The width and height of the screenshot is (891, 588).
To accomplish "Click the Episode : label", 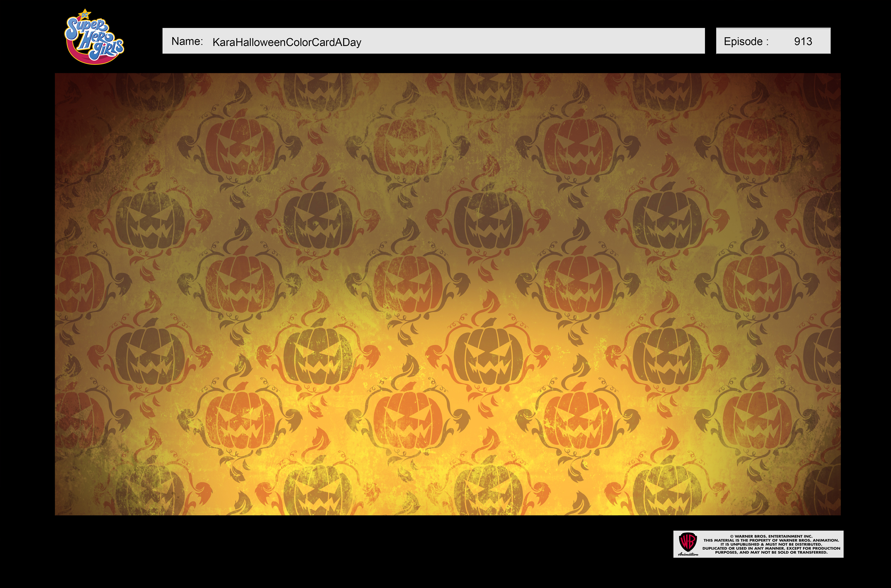I will coord(746,41).
